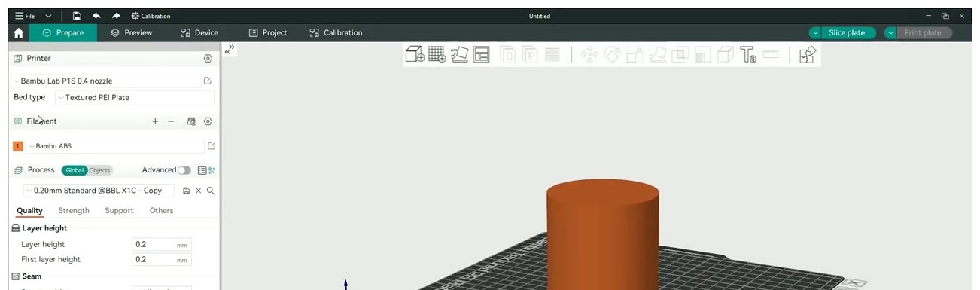Select the Others settings tab
This screenshot has width=980, height=290.
pos(161,211)
